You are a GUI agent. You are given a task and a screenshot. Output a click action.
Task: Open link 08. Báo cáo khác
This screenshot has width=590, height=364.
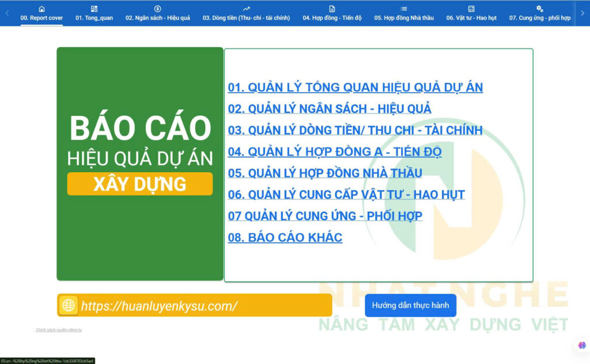coord(285,237)
